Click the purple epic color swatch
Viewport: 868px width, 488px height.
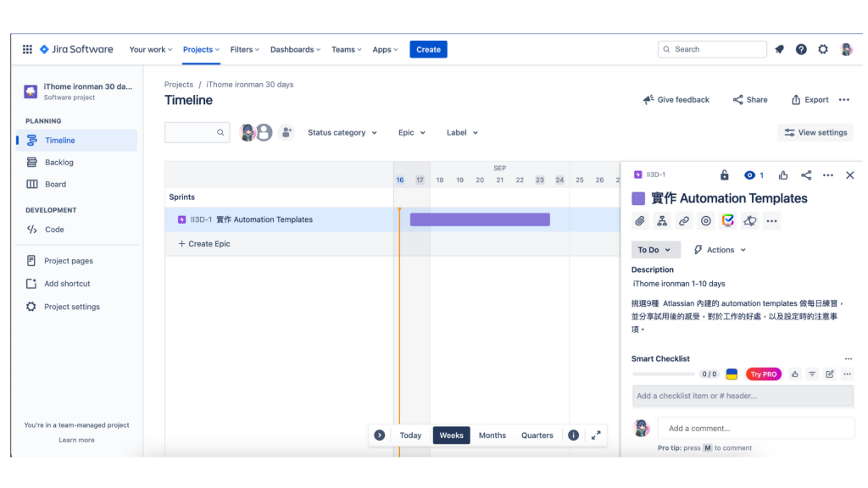coord(638,198)
